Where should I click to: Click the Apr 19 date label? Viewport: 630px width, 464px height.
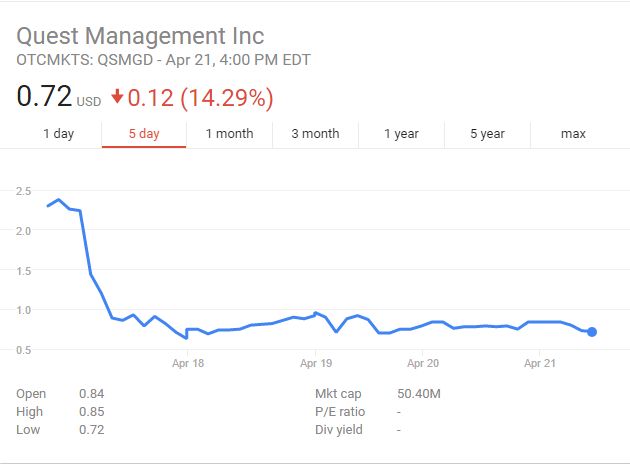[316, 364]
